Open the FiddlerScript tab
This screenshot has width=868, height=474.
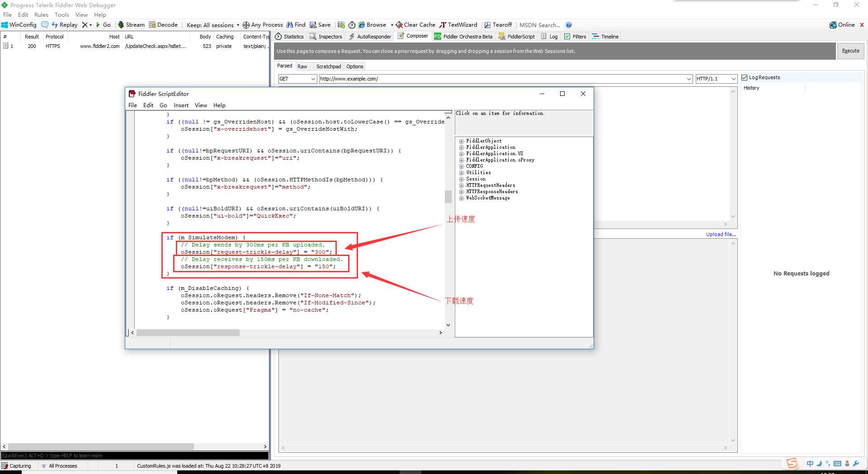point(516,37)
